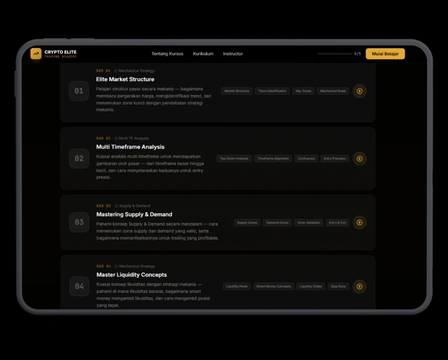This screenshot has height=360, width=448.
Task: Click the CRYPTO ELITE brand name
Action: [60, 52]
